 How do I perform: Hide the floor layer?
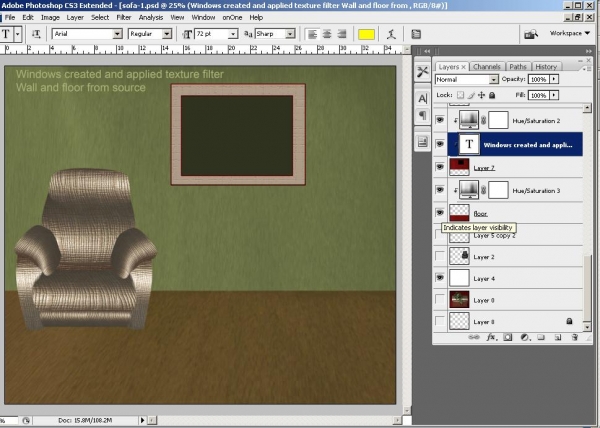[440, 212]
